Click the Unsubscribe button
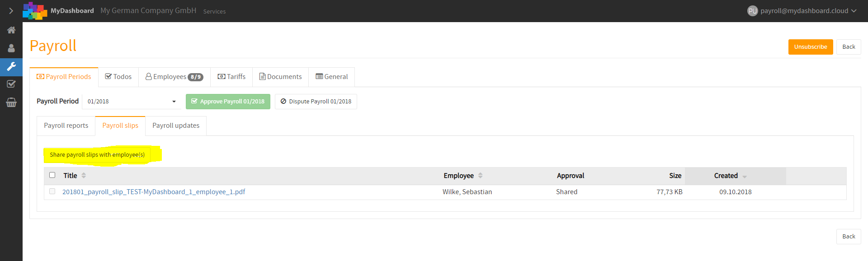 pos(811,47)
